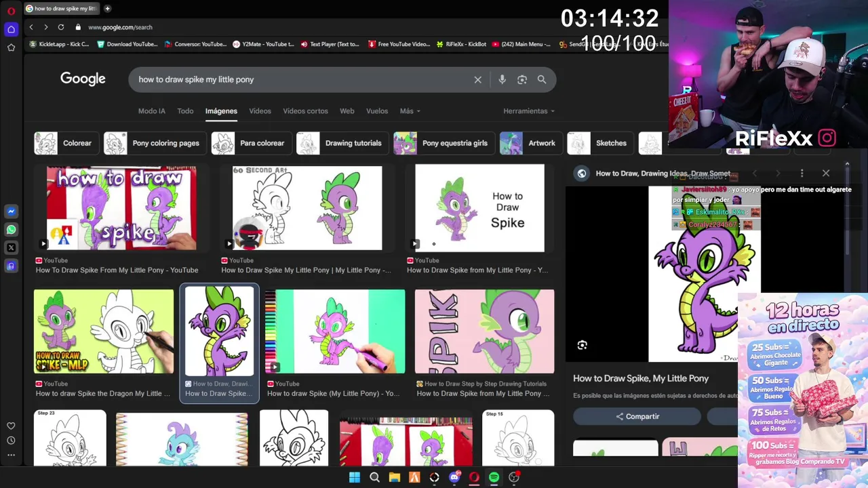Go forward with the browser forward arrow

point(45,27)
